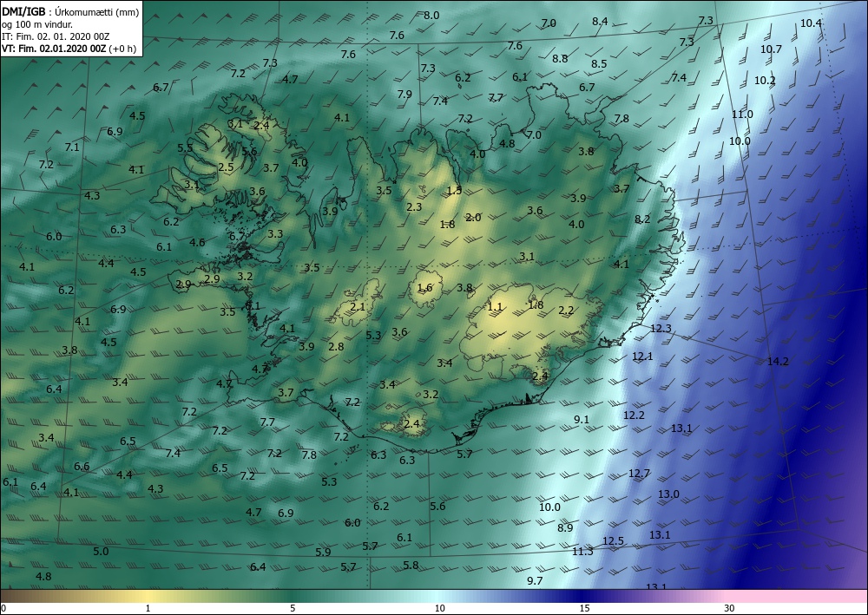
Task: Click the map value '1.6' on the central glacier
Action: click(424, 288)
